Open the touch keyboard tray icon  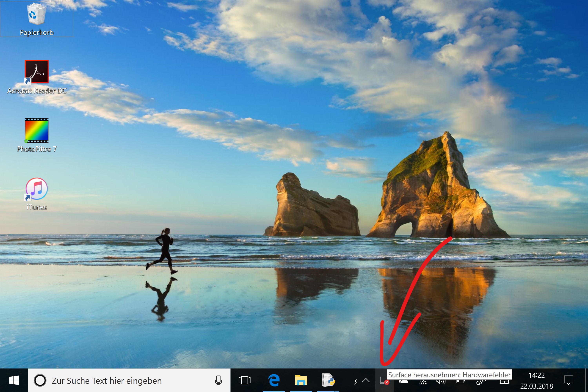(x=504, y=381)
